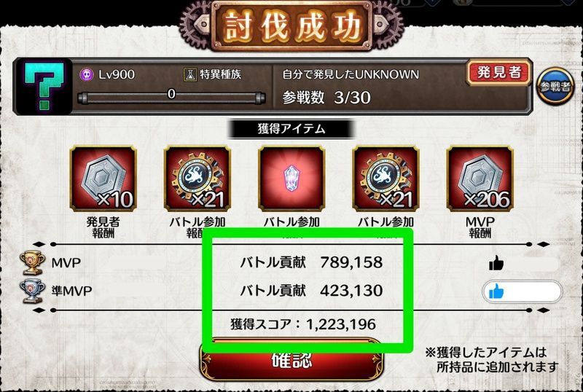Click the UNKNOWN question mark boss icon
The height and width of the screenshot is (392, 583).
43,87
